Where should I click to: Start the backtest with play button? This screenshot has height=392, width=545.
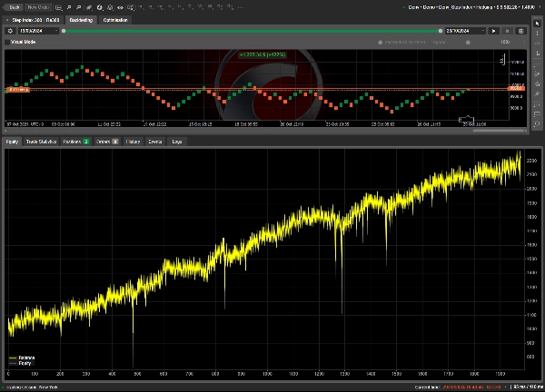pyautogui.click(x=493, y=31)
